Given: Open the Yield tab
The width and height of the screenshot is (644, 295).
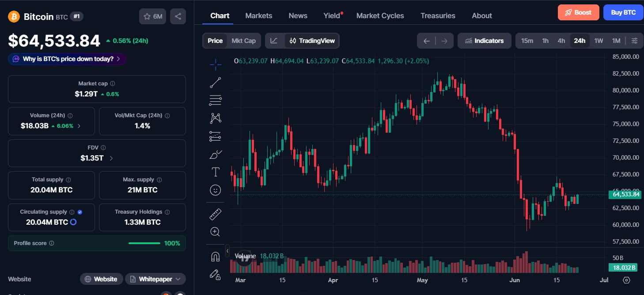Looking at the screenshot, I should [332, 15].
